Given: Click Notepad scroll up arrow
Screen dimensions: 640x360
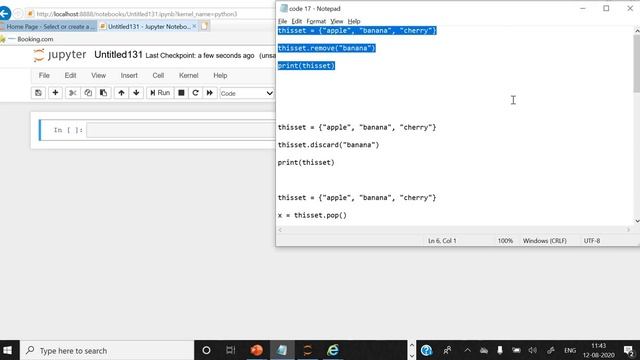Looking at the screenshot, I should point(637,31).
